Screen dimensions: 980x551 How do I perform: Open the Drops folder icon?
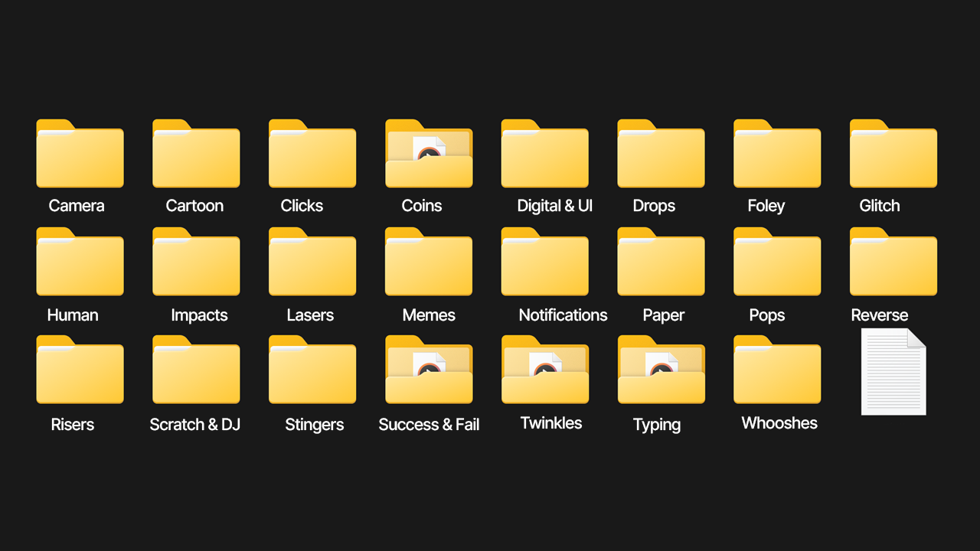(661, 153)
